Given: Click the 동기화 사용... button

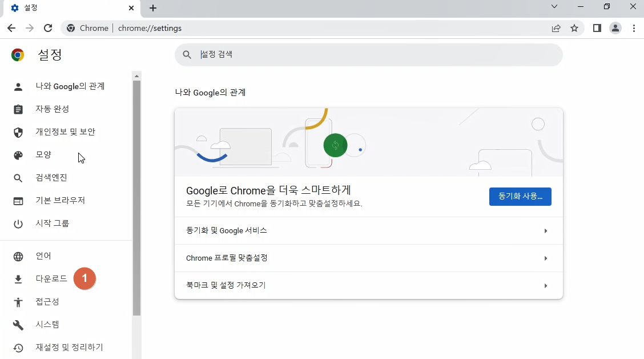Looking at the screenshot, I should tap(520, 197).
